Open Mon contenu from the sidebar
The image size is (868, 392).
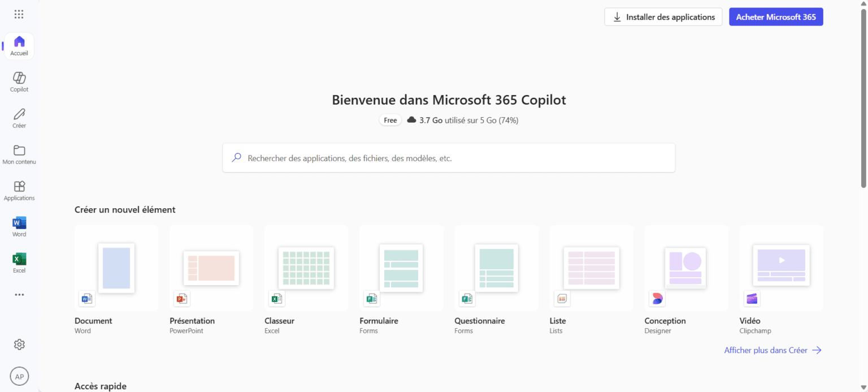tap(19, 154)
